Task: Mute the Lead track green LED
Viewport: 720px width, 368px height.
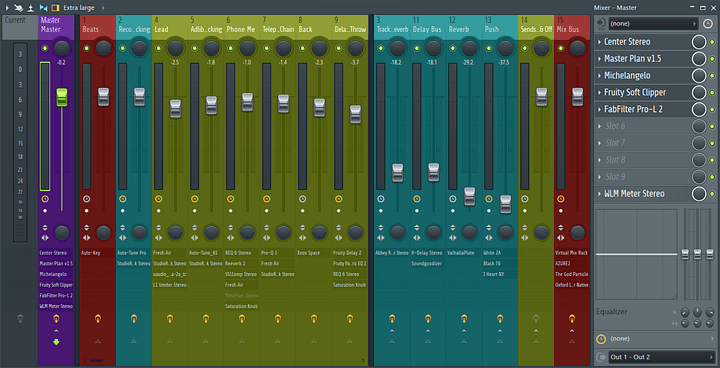Action: coord(158,48)
